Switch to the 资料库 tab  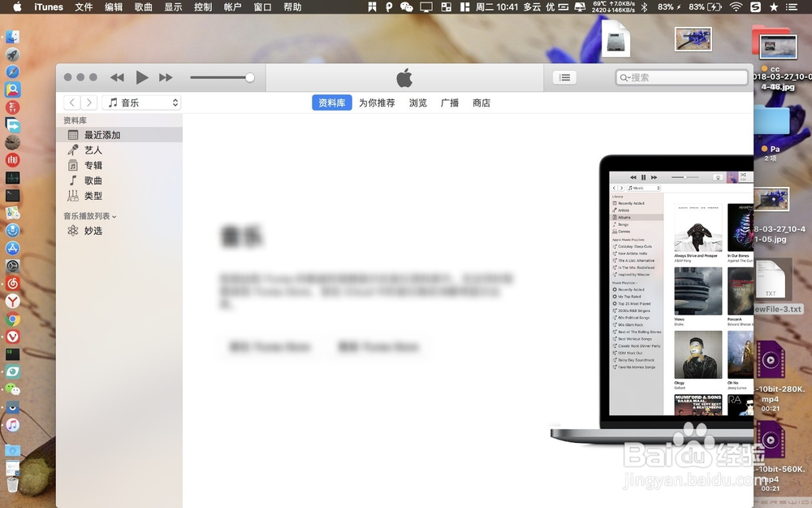[332, 102]
